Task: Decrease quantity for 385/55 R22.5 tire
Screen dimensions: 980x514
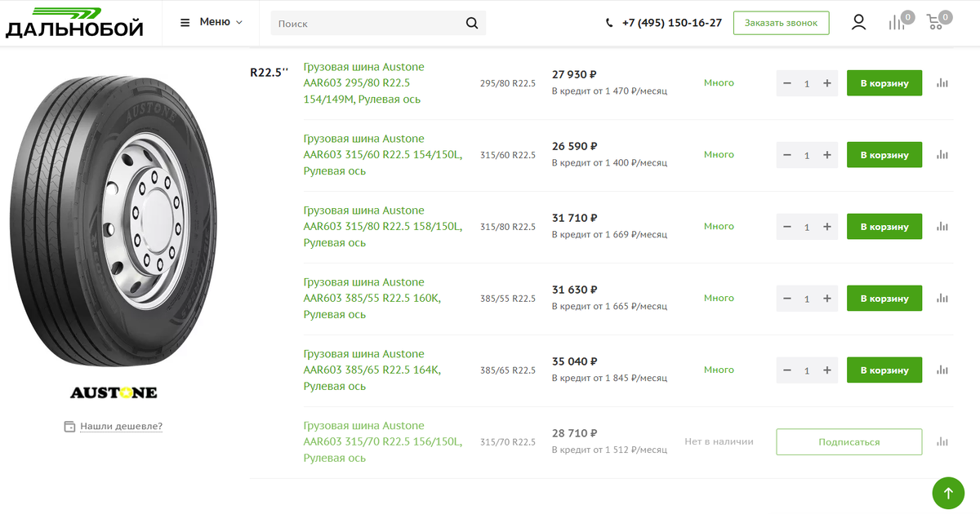Action: click(x=787, y=299)
